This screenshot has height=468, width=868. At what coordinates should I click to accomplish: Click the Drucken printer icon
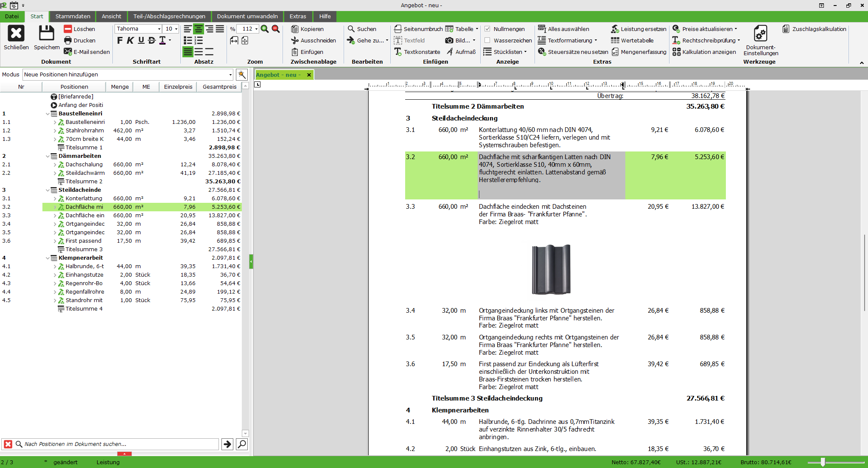pos(68,40)
